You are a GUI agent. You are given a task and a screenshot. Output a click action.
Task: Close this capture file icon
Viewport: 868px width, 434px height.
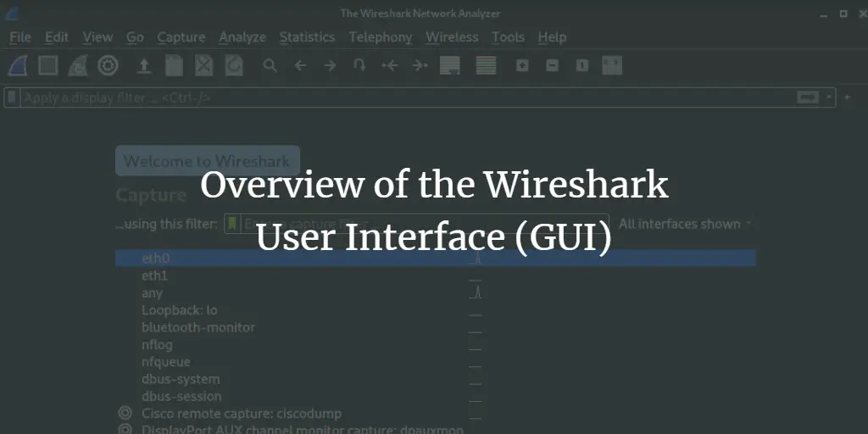[x=203, y=66]
